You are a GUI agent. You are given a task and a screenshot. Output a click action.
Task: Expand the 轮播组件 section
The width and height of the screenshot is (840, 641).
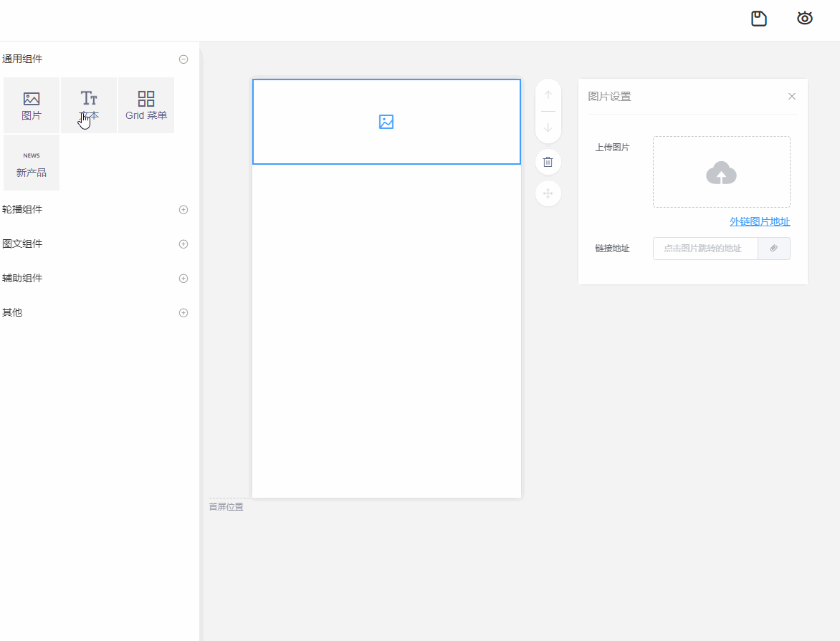tap(183, 209)
